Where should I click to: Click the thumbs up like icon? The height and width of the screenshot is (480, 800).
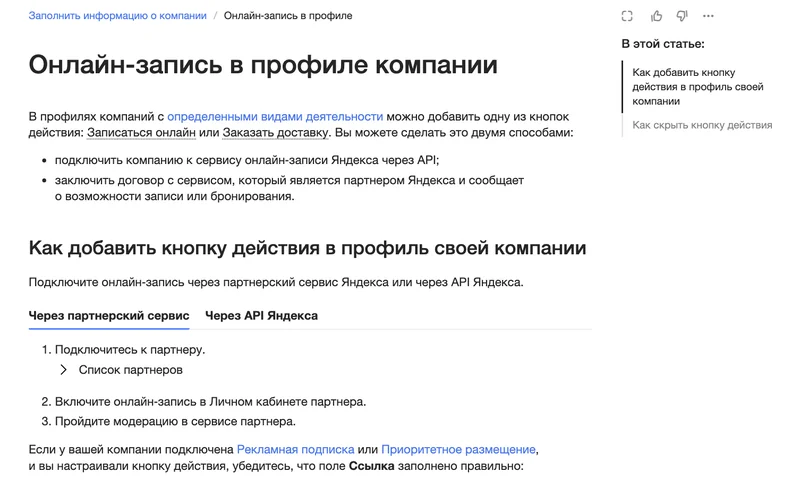click(x=656, y=16)
